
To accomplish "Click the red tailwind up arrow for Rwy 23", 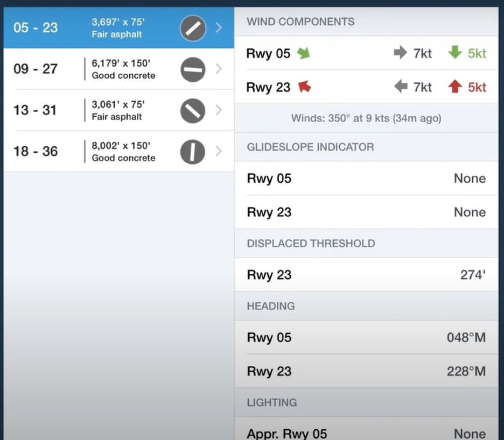I will tap(455, 87).
